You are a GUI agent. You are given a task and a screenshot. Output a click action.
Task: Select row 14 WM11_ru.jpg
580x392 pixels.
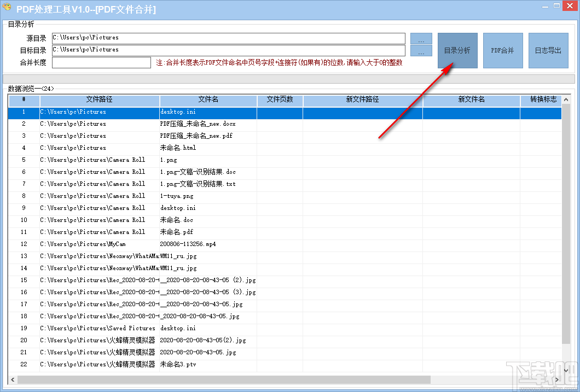tap(285, 268)
